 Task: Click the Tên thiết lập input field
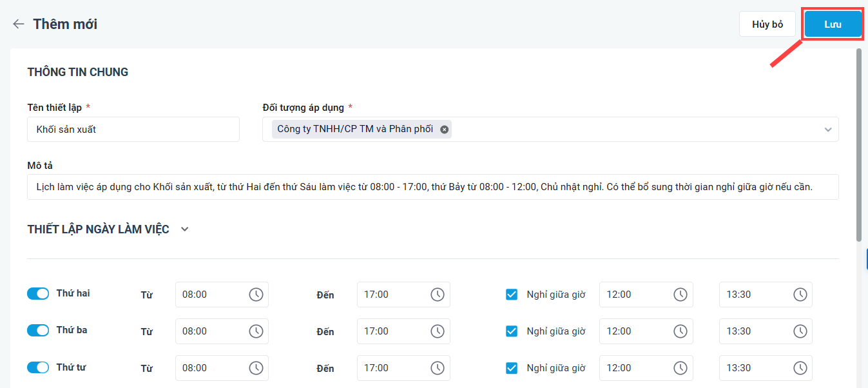tap(133, 130)
